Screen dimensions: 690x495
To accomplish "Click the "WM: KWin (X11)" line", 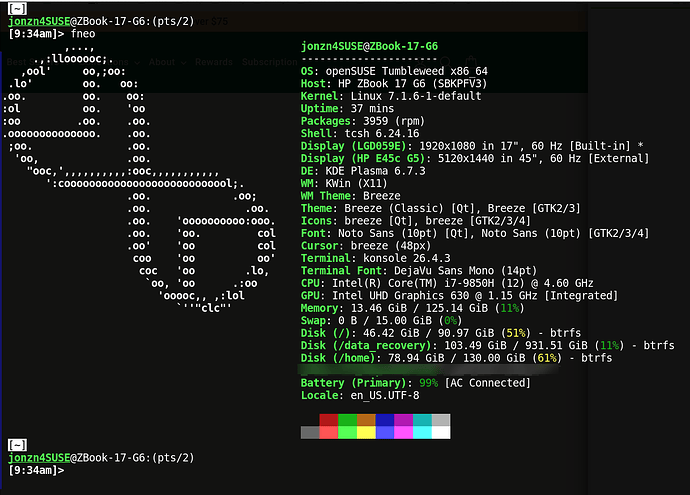I will 344,183.
